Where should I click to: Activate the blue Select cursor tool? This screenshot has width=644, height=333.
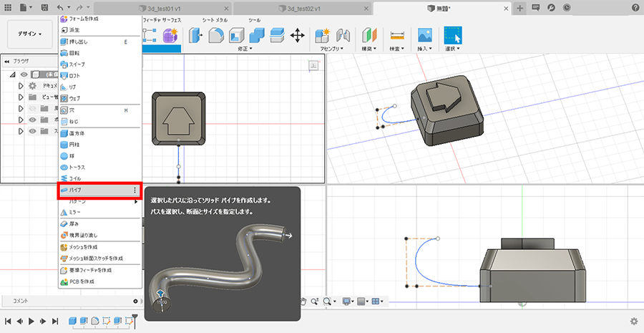[x=452, y=35]
